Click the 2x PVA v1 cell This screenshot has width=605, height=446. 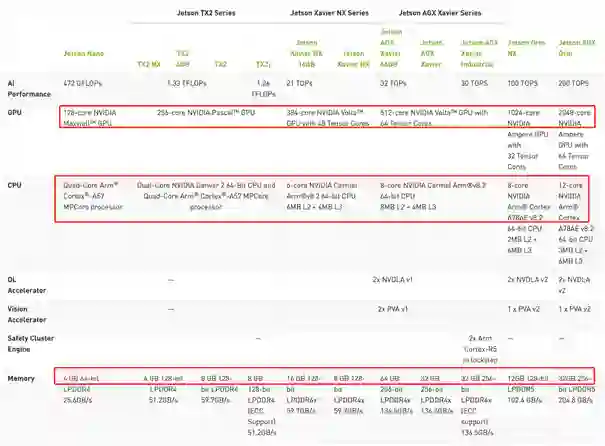pos(393,309)
